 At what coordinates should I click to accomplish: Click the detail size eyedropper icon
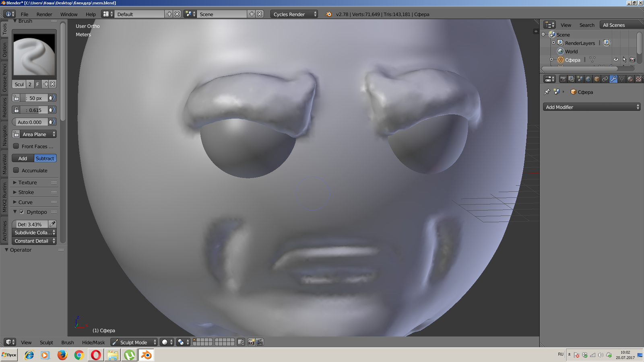[x=52, y=224]
